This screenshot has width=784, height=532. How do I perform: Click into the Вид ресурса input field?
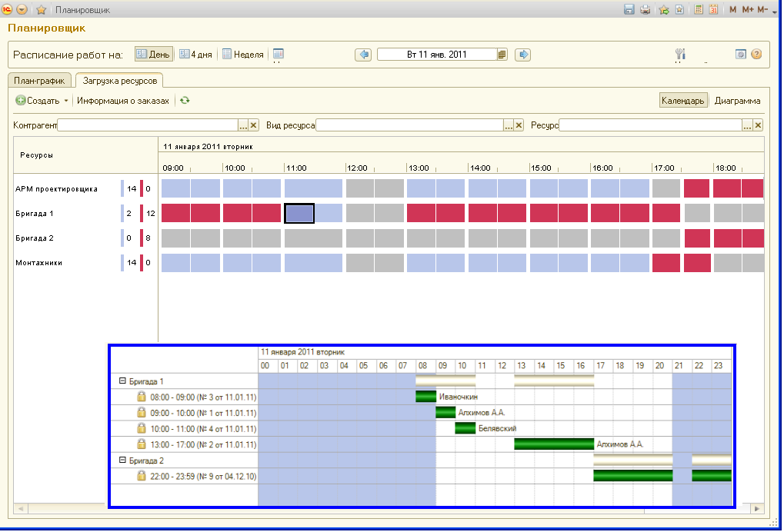tap(409, 125)
